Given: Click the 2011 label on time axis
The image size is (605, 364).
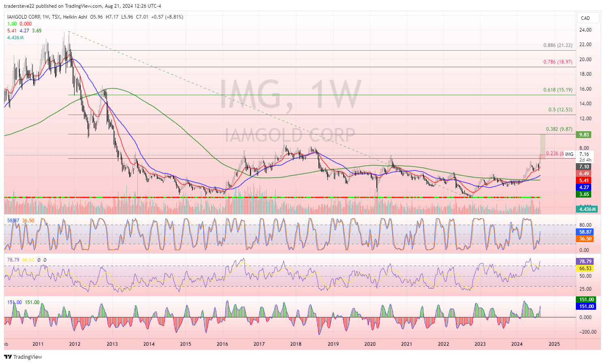Looking at the screenshot, I should 38,344.
